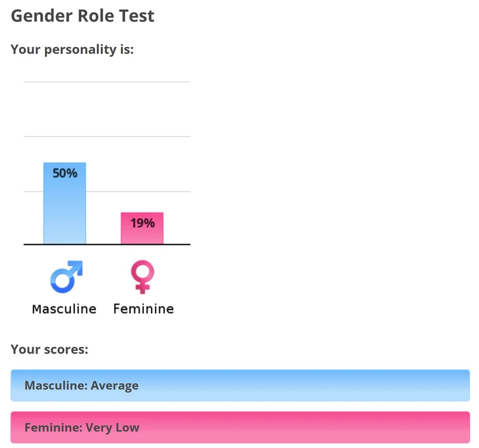This screenshot has height=448, width=479.
Task: Click the black baseline axis of the chart
Action: [x=107, y=244]
